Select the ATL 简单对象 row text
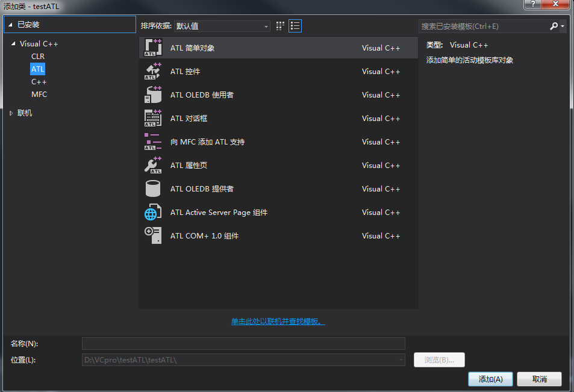The height and width of the screenshot is (392, 574). [x=193, y=48]
